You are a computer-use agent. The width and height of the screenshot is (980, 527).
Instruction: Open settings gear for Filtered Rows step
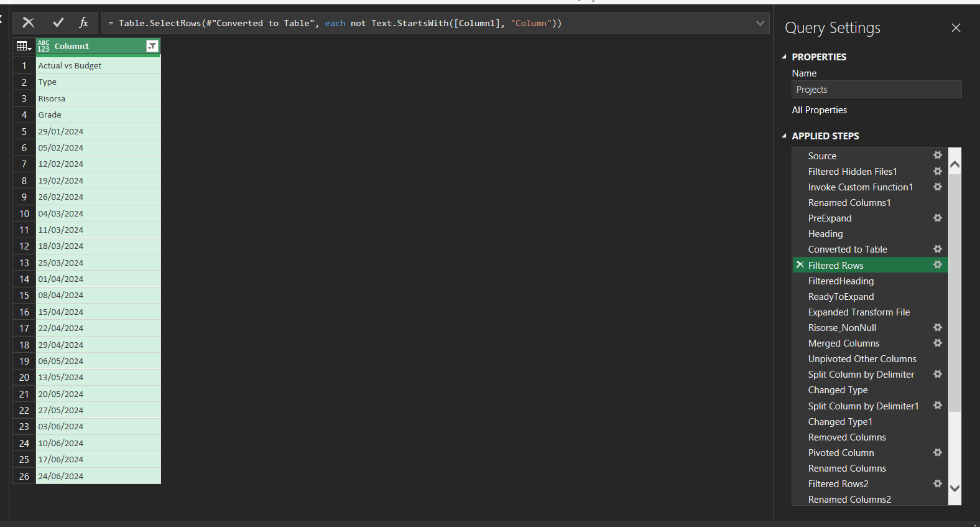[938, 265]
